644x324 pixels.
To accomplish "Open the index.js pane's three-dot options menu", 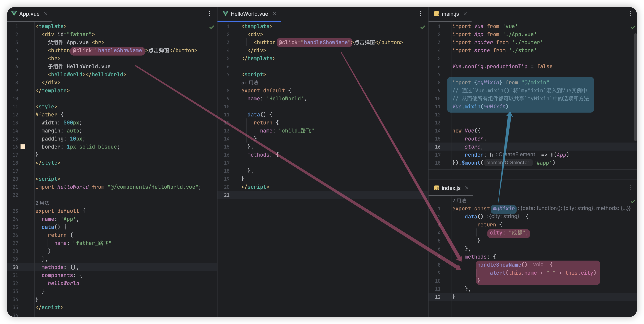I will pyautogui.click(x=631, y=188).
